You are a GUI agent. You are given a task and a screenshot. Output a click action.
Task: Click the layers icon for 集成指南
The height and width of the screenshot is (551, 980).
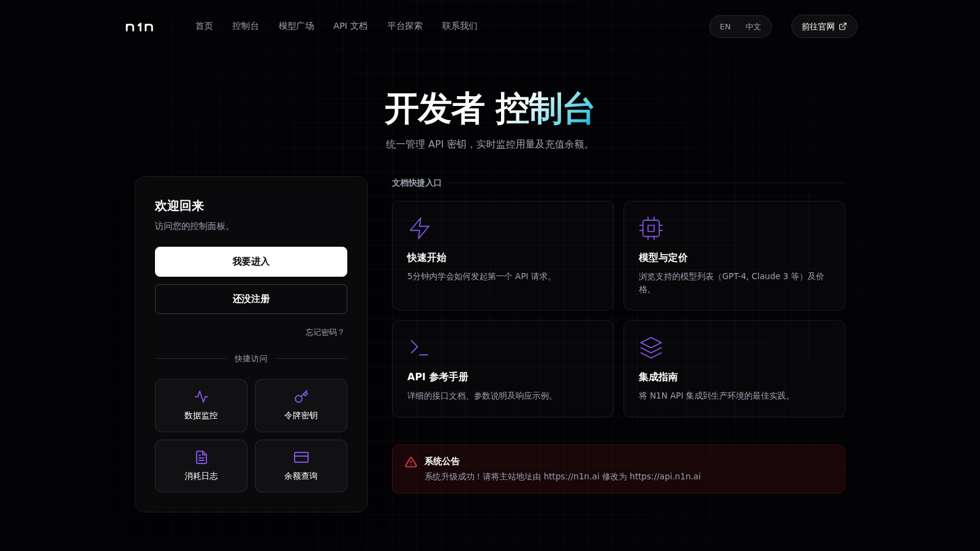(x=651, y=348)
